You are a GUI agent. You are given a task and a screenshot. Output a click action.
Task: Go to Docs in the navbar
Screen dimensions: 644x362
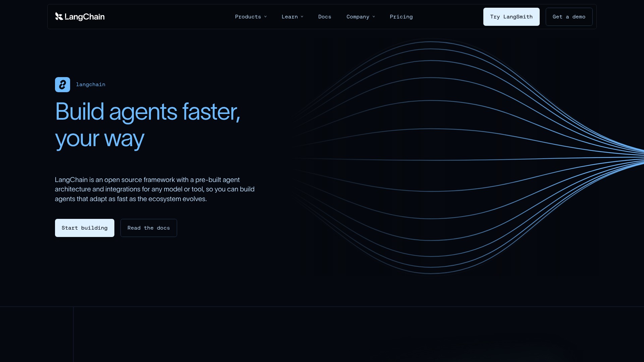tap(325, 17)
